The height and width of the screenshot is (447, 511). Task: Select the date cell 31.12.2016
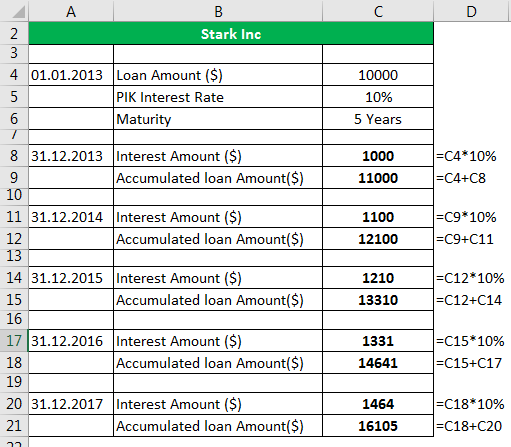(71, 341)
